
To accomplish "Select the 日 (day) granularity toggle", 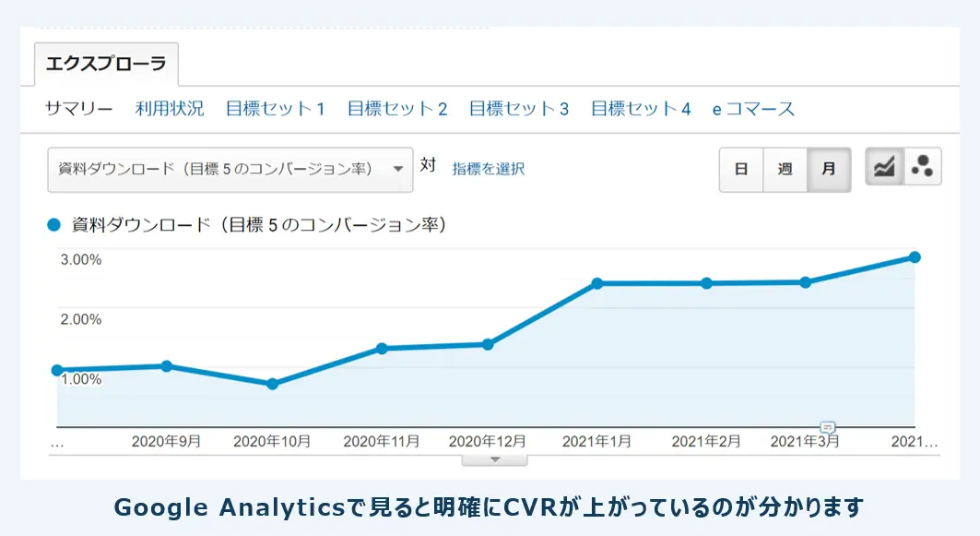I will [x=740, y=169].
